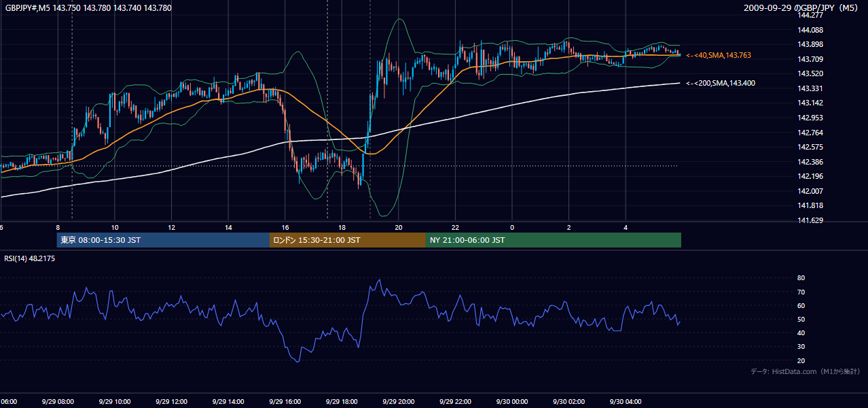
Task: Click price axis value 143.898
Action: 810,44
